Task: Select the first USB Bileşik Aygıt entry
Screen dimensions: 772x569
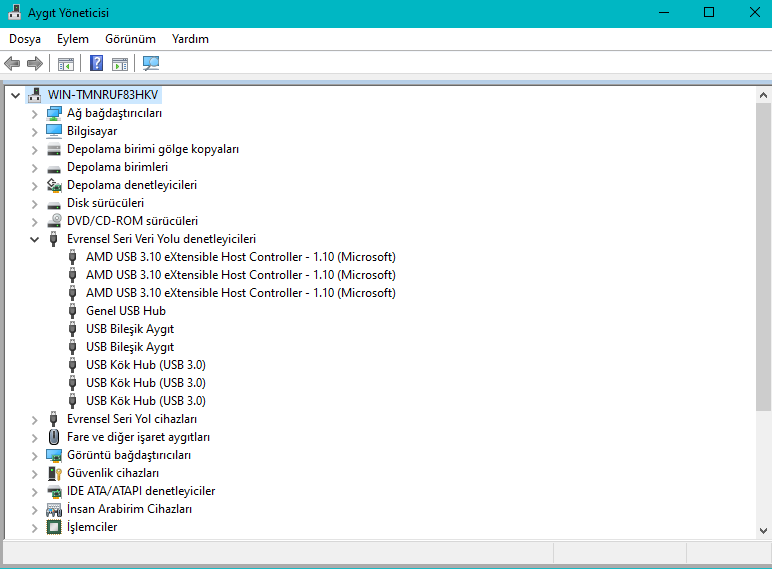Action: [130, 329]
